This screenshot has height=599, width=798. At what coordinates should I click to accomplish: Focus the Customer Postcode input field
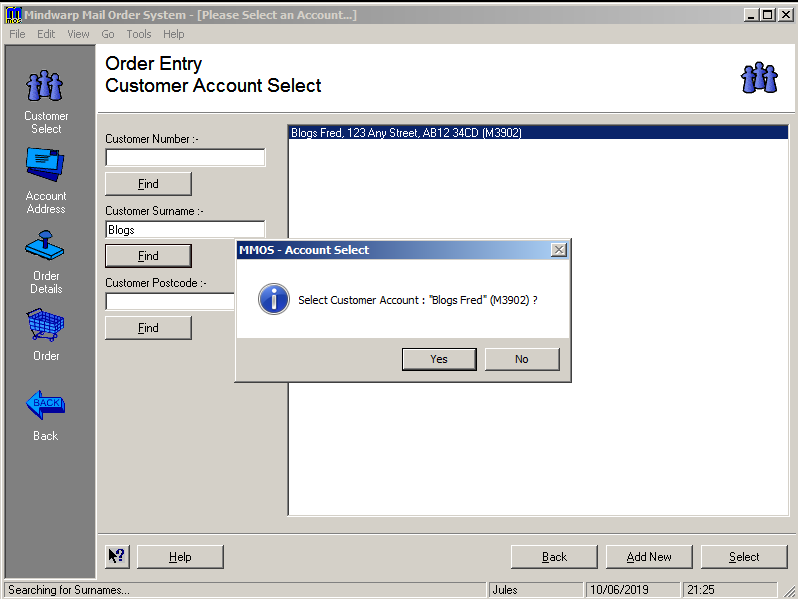tap(170, 301)
